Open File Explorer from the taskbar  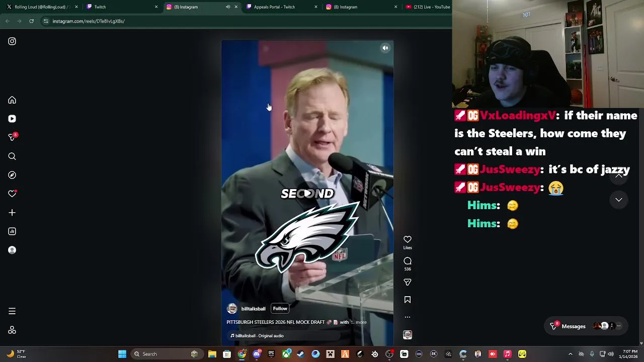(x=212, y=354)
